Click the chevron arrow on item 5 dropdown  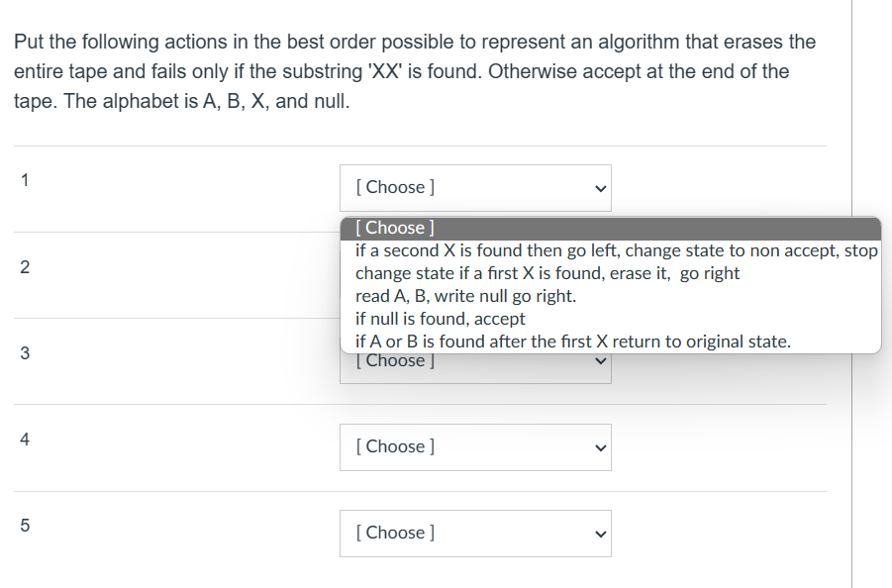click(598, 533)
